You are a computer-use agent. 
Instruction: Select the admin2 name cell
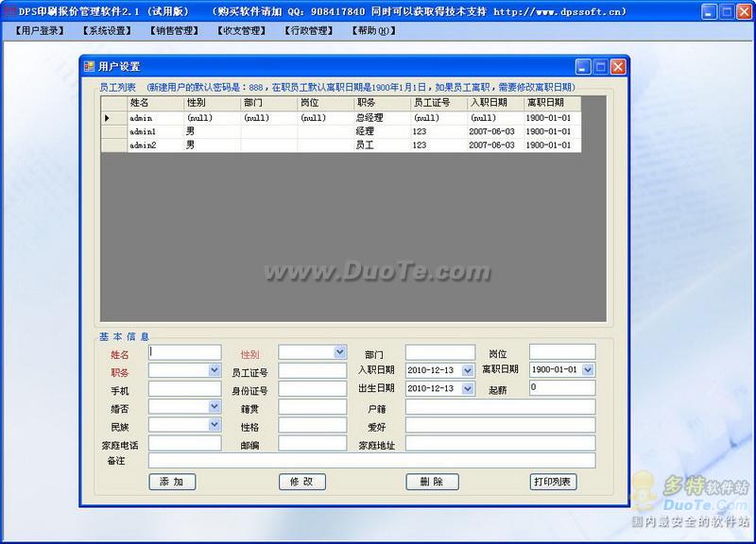[x=155, y=144]
